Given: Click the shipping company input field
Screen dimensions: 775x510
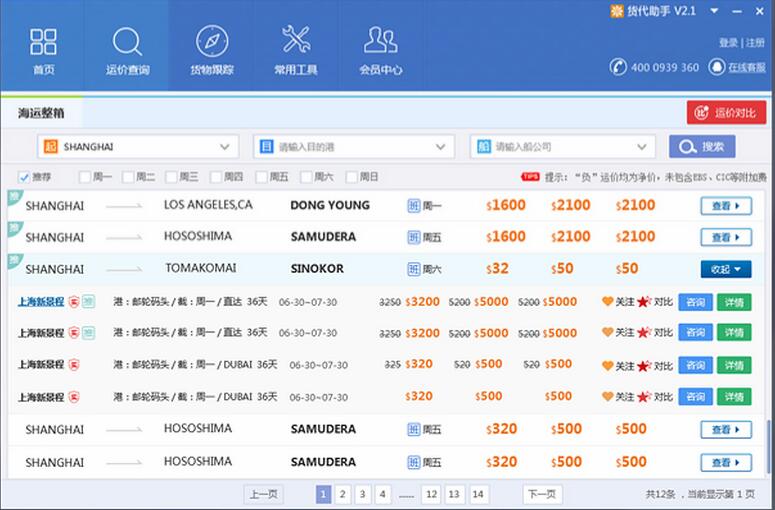Looking at the screenshot, I should coord(560,147).
